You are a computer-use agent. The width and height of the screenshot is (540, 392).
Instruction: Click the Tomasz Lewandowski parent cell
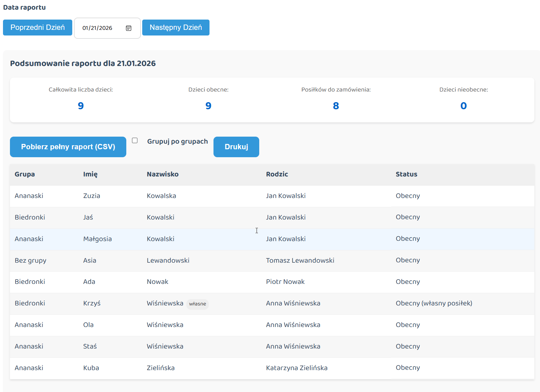coord(300,261)
